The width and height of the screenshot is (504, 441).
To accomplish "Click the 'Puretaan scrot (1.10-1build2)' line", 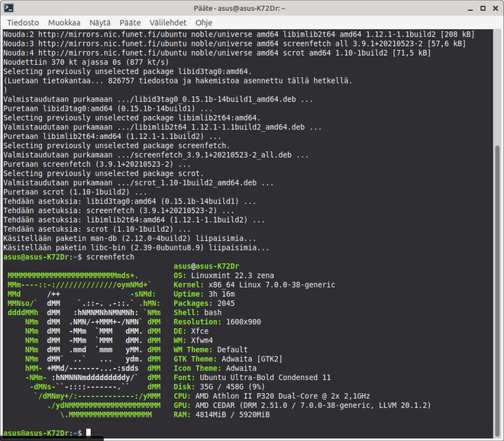I will (x=75, y=192).
